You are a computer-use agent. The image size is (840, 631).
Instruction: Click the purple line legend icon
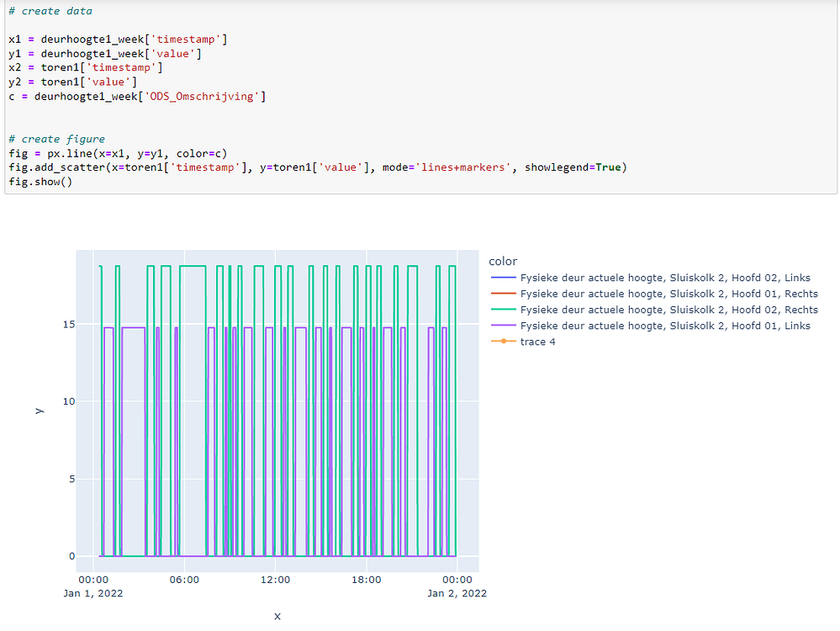(502, 326)
